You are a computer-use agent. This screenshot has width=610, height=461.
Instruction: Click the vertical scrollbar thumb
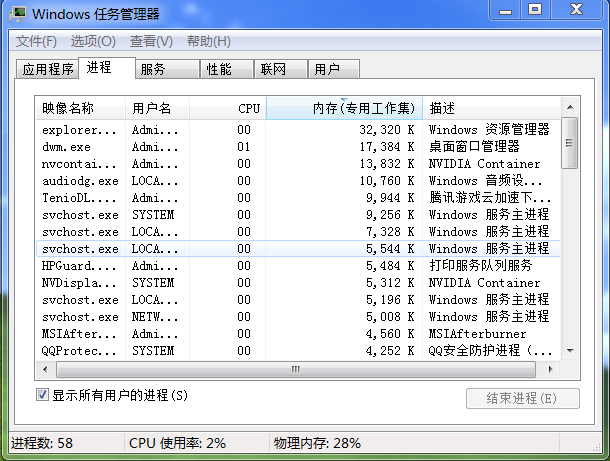[x=570, y=143]
